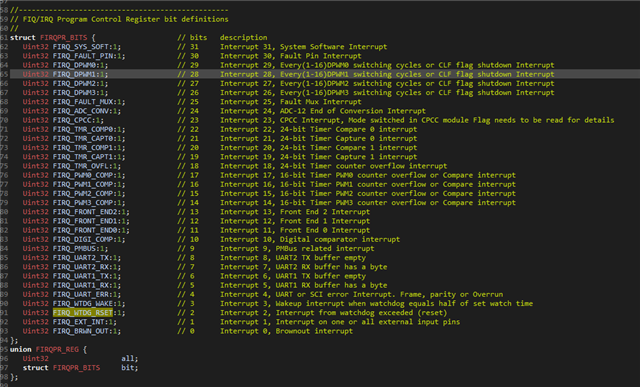
Task: Click the highlighted FIRQ_WTDG_RSET identifier
Action: (x=83, y=313)
